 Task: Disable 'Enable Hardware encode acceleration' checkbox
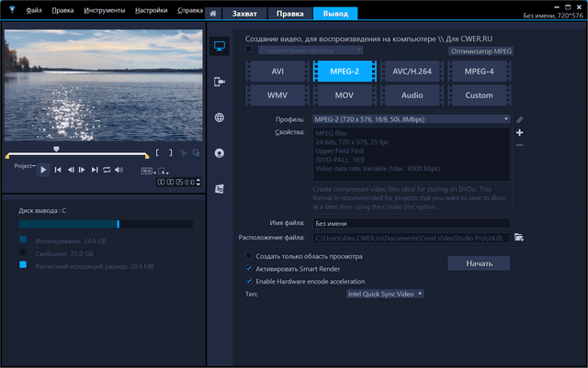pos(249,281)
